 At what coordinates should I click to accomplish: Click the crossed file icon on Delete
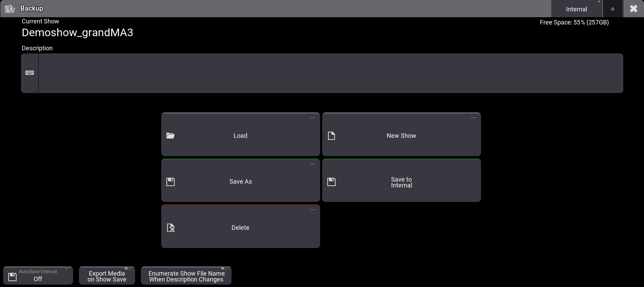coord(171,228)
